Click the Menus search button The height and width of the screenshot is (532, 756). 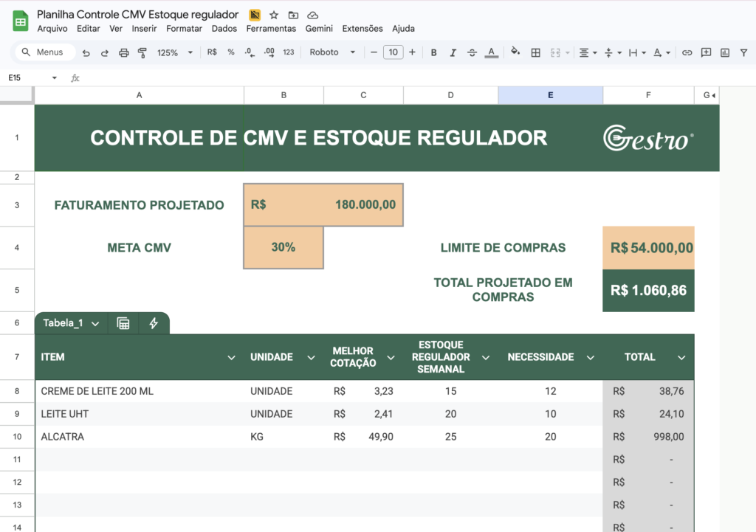(x=43, y=52)
